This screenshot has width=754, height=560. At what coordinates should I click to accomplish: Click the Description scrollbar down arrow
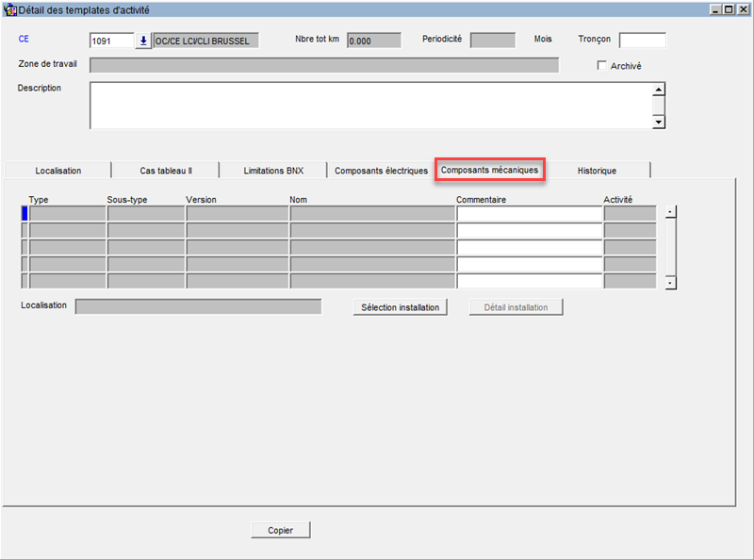[x=659, y=123]
